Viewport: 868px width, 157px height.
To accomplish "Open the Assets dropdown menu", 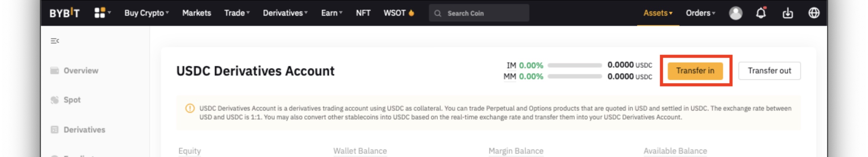I will [658, 13].
